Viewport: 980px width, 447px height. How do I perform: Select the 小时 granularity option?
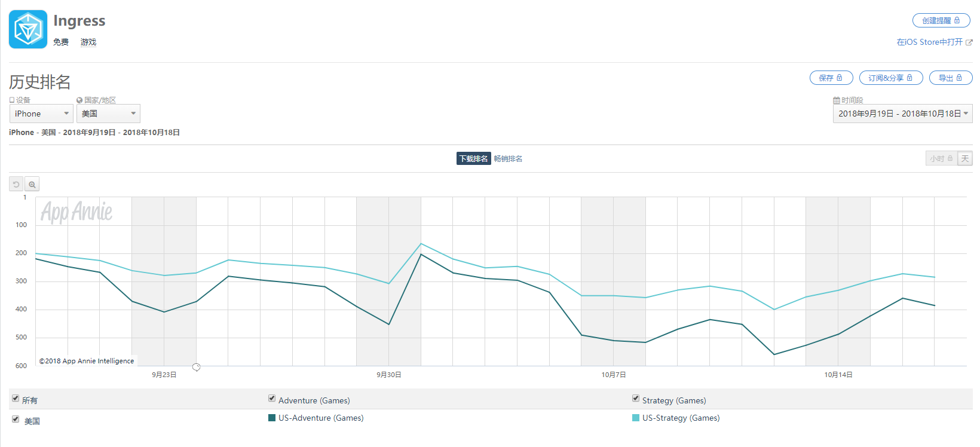click(941, 158)
